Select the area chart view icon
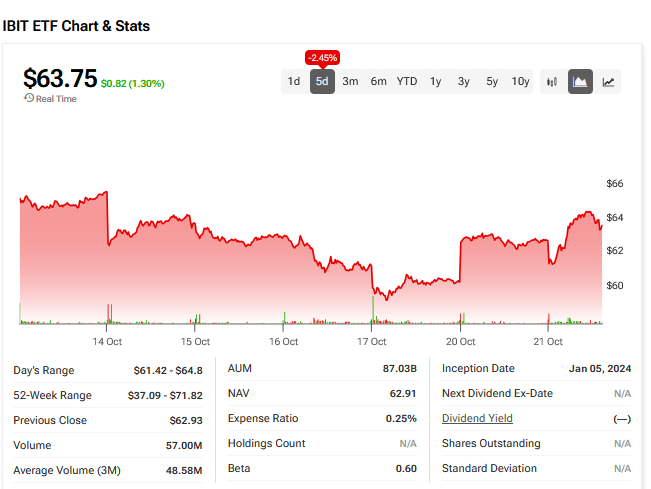Screen dimensions: 651x489 [580, 82]
